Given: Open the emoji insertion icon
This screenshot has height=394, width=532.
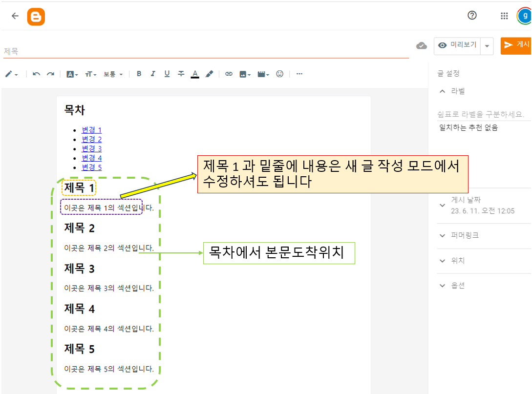Looking at the screenshot, I should tap(279, 74).
